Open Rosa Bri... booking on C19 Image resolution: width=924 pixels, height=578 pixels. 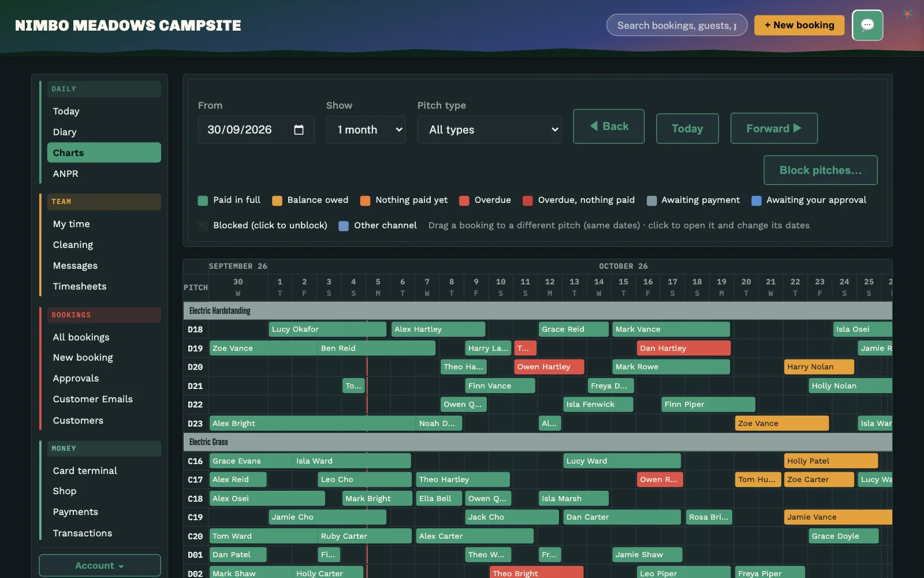coord(709,517)
